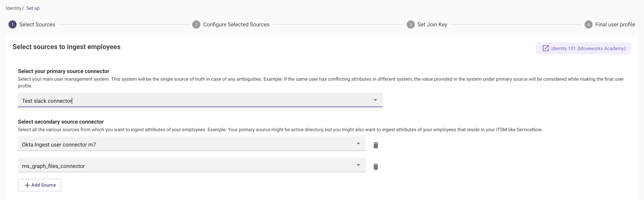Delete the Okta Ingest user connector source

point(376,145)
